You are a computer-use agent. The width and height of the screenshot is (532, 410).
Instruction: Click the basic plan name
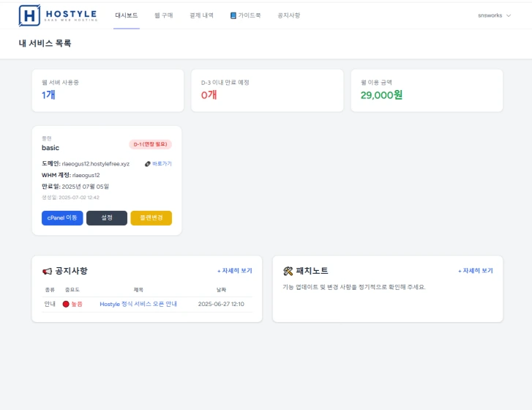50,148
